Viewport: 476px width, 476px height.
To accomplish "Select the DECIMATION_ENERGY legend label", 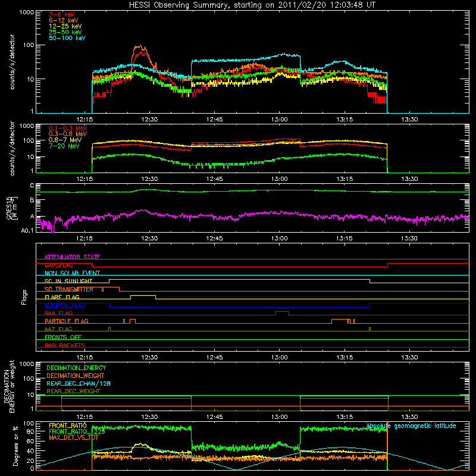I will coord(76,368).
